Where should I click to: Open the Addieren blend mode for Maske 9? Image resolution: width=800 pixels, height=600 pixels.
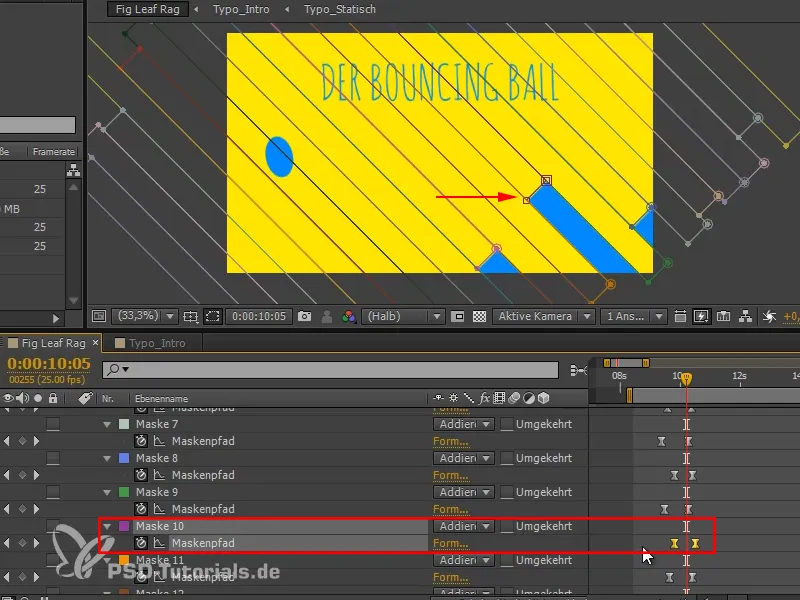tap(463, 489)
